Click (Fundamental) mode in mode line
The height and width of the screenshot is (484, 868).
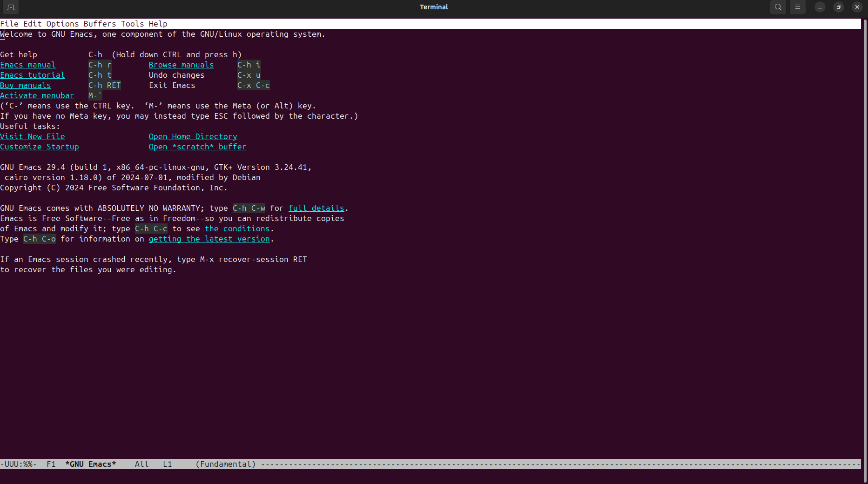click(226, 464)
